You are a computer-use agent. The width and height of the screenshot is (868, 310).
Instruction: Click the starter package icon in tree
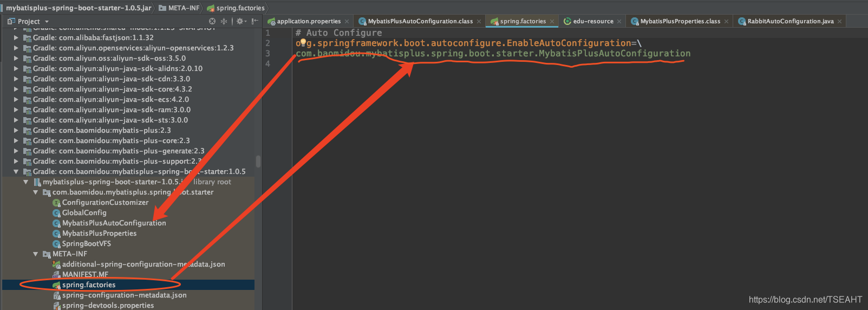click(47, 192)
